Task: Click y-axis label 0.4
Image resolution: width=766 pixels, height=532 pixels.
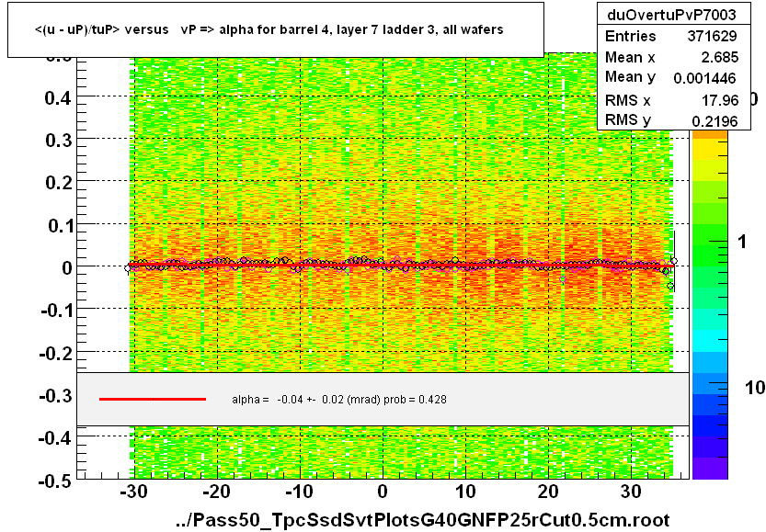Action: pos(58,98)
